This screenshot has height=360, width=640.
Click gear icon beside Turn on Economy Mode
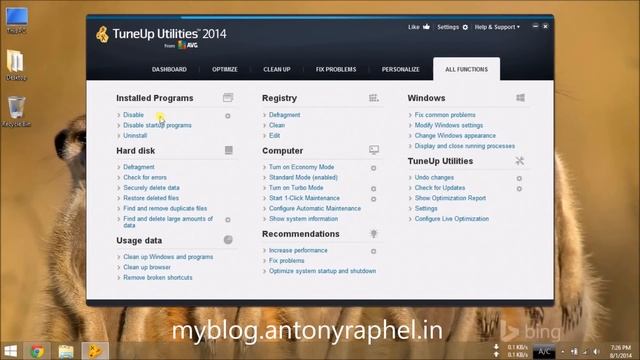373,168
